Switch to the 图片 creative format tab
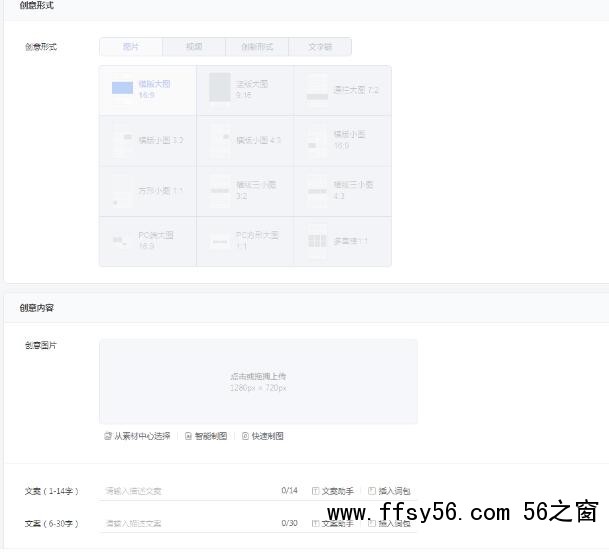This screenshot has width=609, height=556. click(x=131, y=47)
